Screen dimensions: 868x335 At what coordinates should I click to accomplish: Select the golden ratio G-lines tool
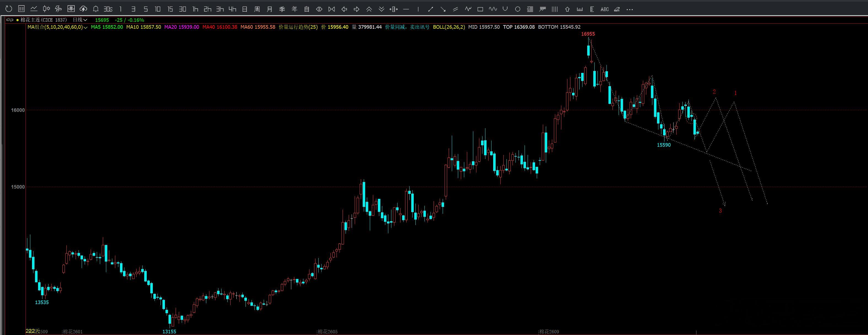pyautogui.click(x=530, y=9)
